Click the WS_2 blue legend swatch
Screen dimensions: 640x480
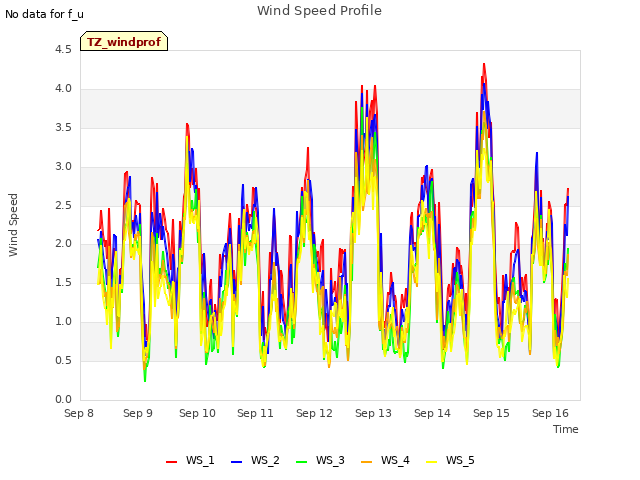pyautogui.click(x=236, y=461)
